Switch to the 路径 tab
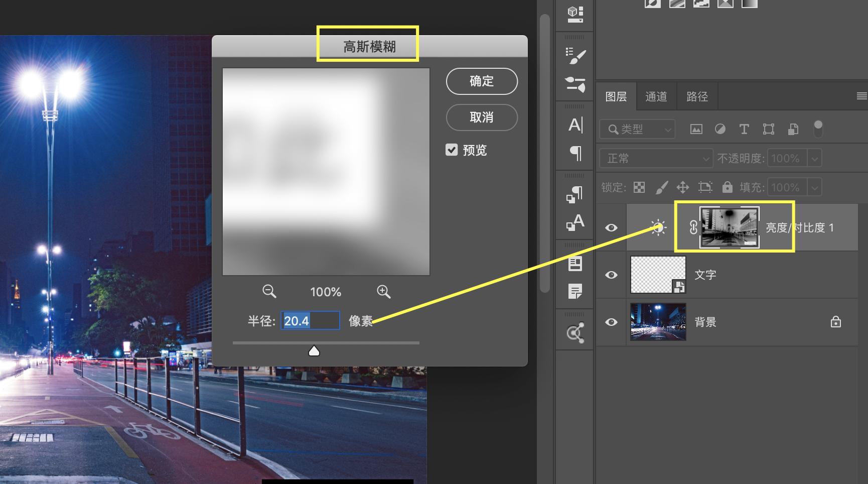The height and width of the screenshot is (484, 868). tap(696, 96)
